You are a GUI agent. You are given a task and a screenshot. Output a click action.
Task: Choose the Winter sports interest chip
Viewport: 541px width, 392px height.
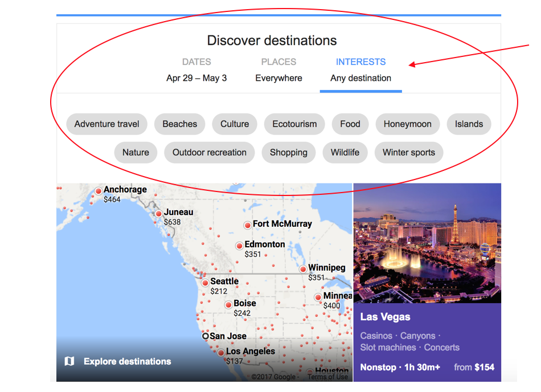pos(409,152)
